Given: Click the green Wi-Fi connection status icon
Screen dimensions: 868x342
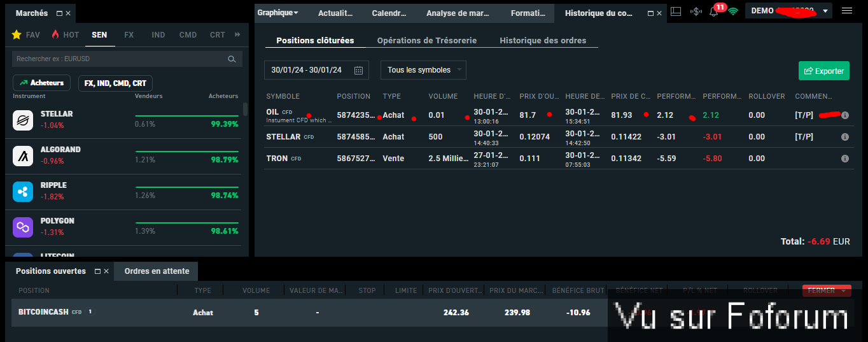Looking at the screenshot, I should point(733,11).
